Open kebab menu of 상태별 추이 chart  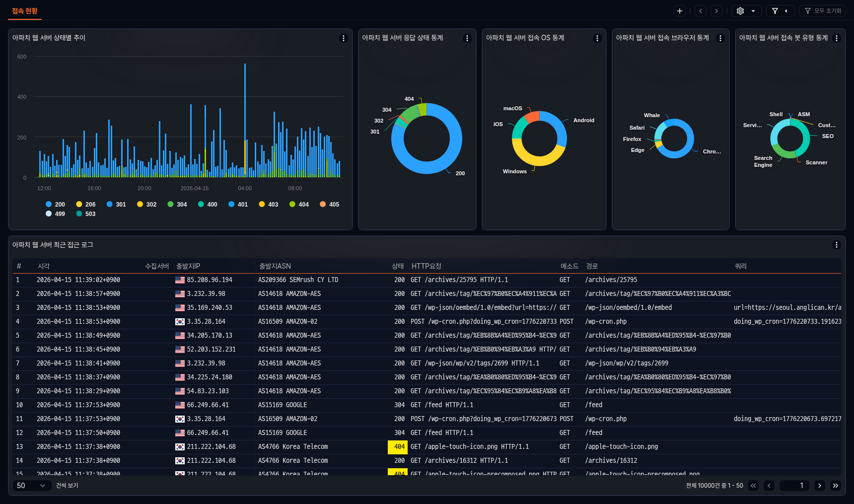pos(343,38)
